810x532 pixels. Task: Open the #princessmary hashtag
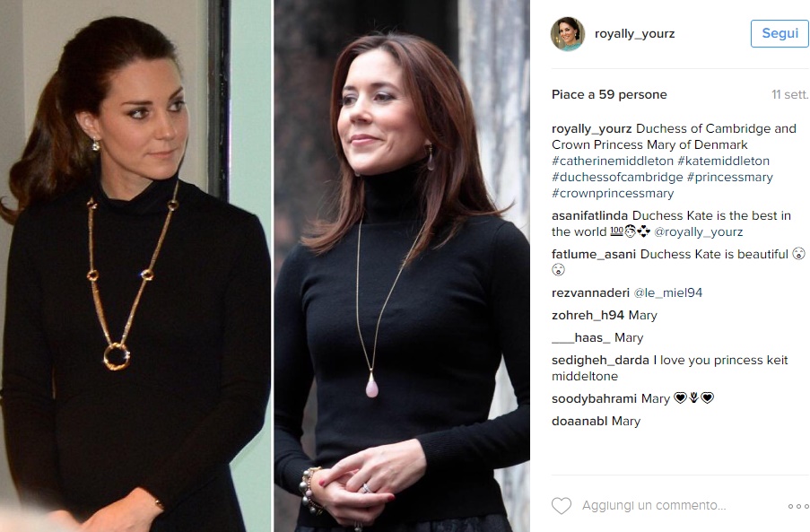pos(730,177)
